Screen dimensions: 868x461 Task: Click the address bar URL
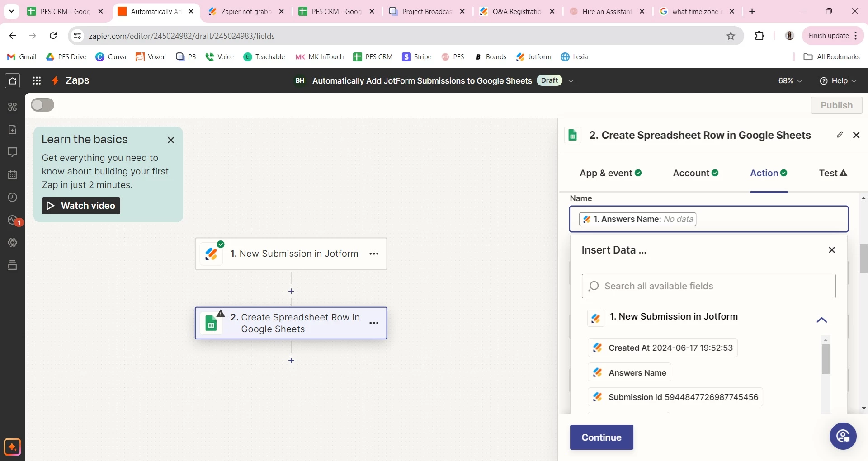[182, 36]
